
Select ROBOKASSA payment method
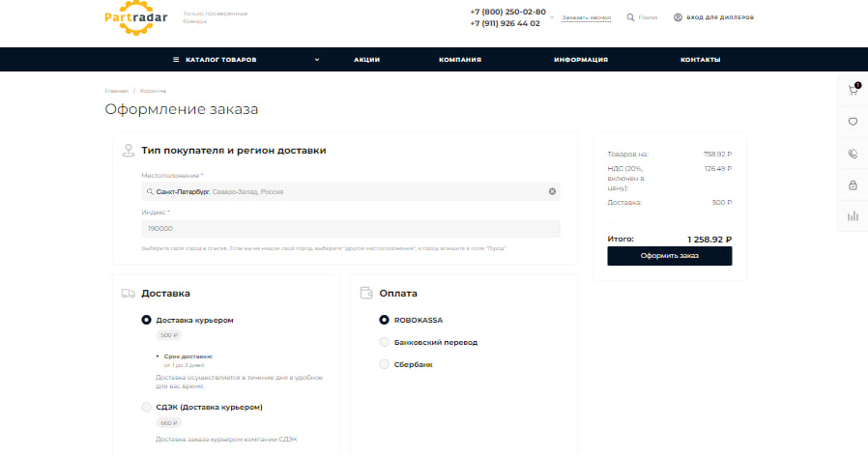(x=384, y=320)
